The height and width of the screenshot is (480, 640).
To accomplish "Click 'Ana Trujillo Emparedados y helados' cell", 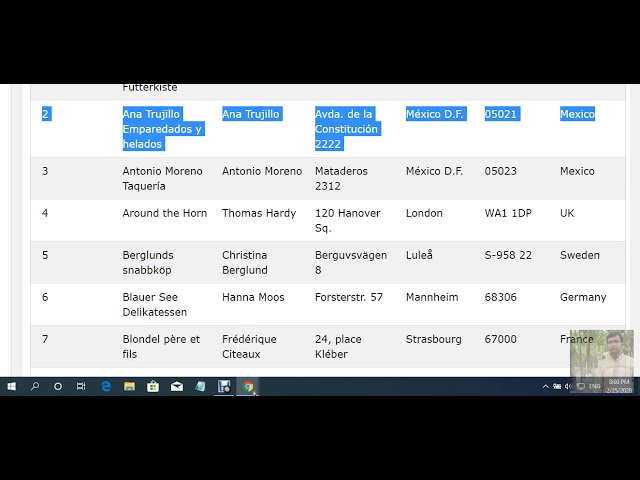I will (x=162, y=129).
